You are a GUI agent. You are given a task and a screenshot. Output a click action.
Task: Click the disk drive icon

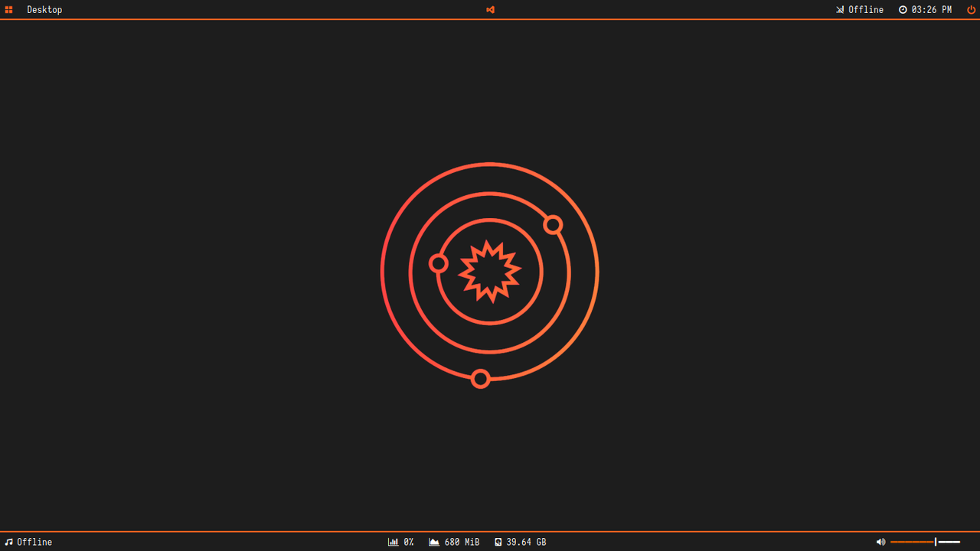click(x=498, y=542)
